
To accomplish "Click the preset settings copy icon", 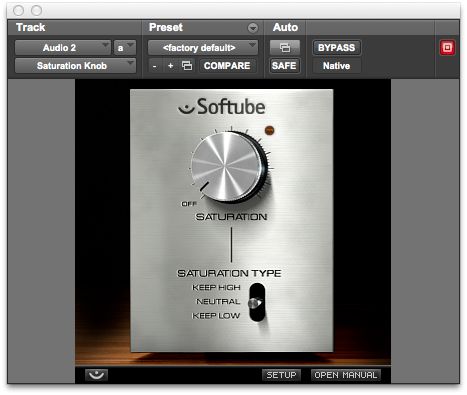I will (187, 66).
